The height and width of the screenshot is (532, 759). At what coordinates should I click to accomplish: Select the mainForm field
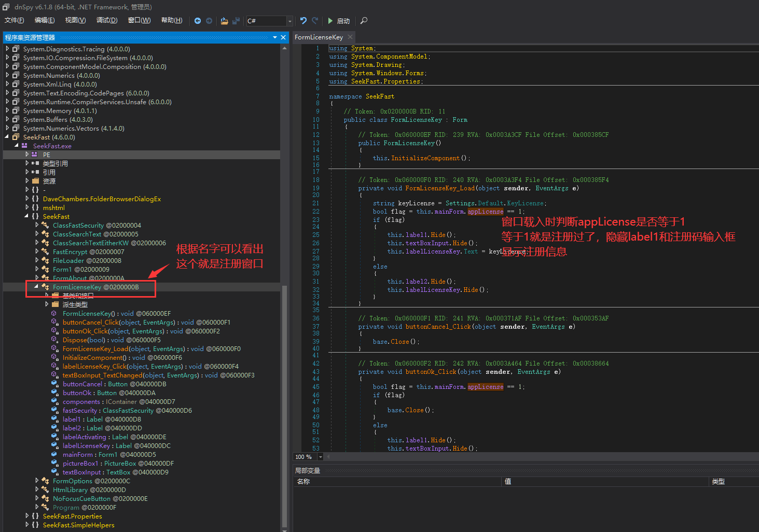point(109,454)
